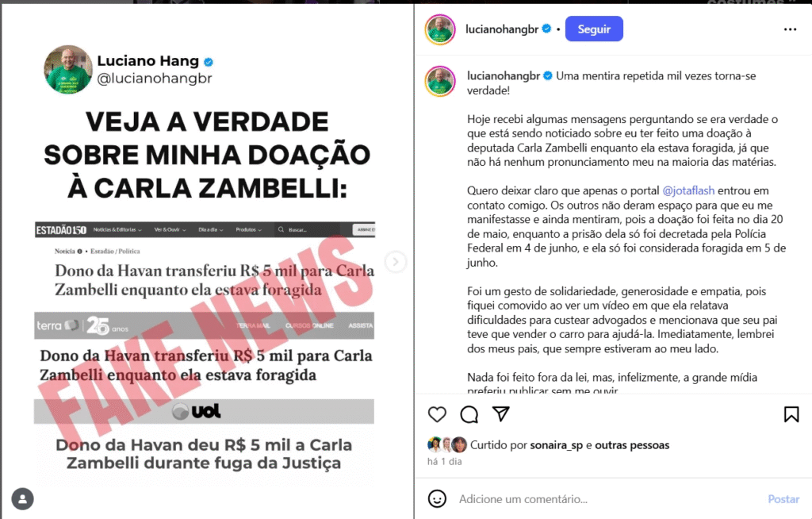Open the caption lucianohangbr username link
812x519 pixels.
[x=504, y=76]
